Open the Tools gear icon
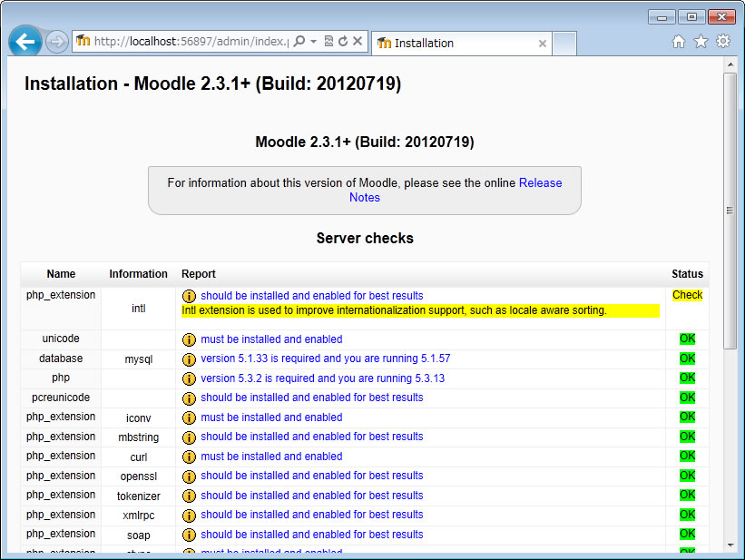The width and height of the screenshot is (745, 560). 722,42
